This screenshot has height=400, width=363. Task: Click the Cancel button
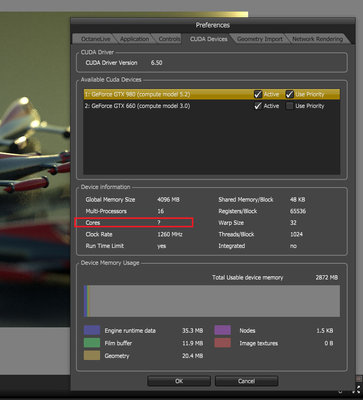[247, 381]
